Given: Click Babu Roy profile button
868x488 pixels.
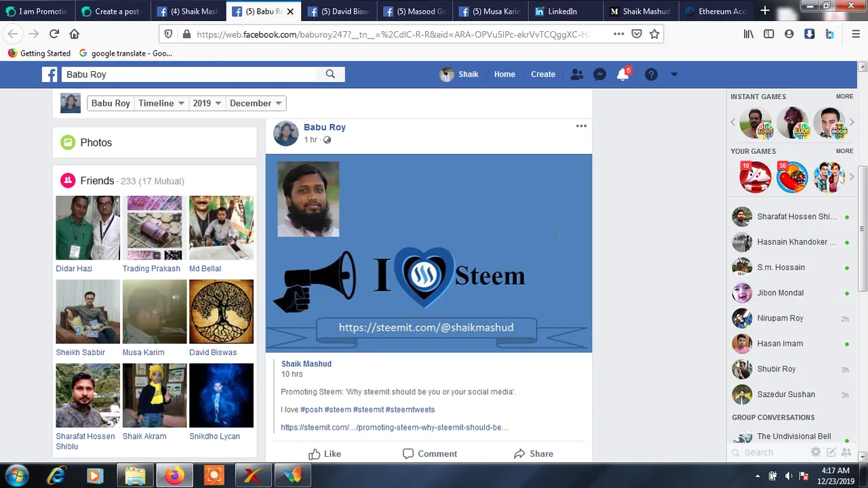Looking at the screenshot, I should [x=111, y=103].
